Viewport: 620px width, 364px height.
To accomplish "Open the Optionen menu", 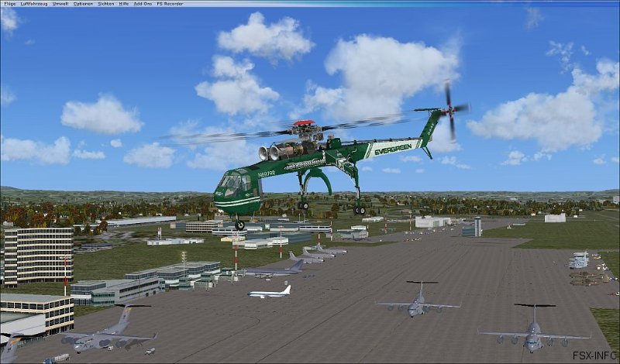I will coord(83,4).
